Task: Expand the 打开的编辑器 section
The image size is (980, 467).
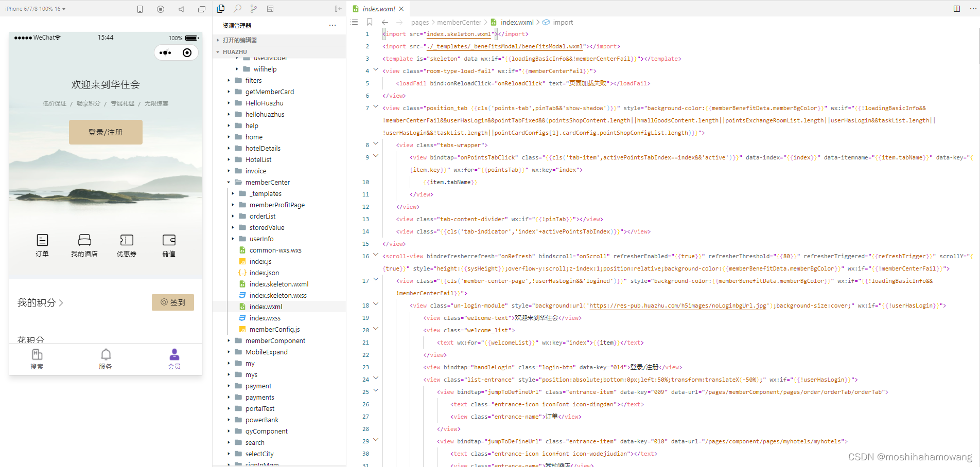Action: click(x=279, y=40)
